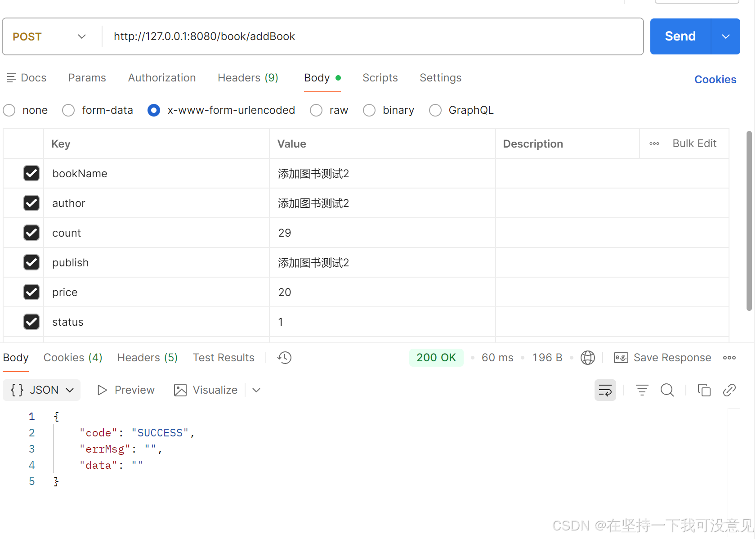
Task: Expand the Visualize options chevron
Action: 256,390
